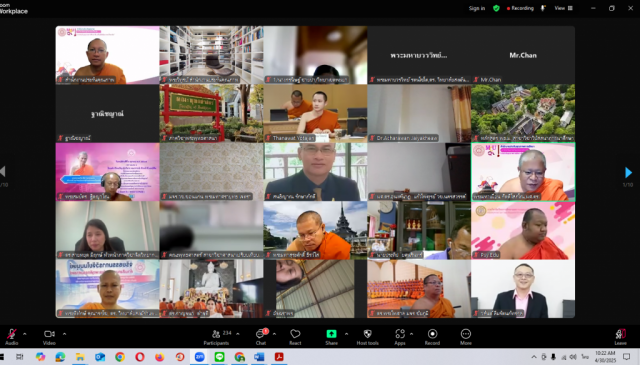640x365 pixels.
Task: Open the Apps menu icon
Action: tap(400, 334)
